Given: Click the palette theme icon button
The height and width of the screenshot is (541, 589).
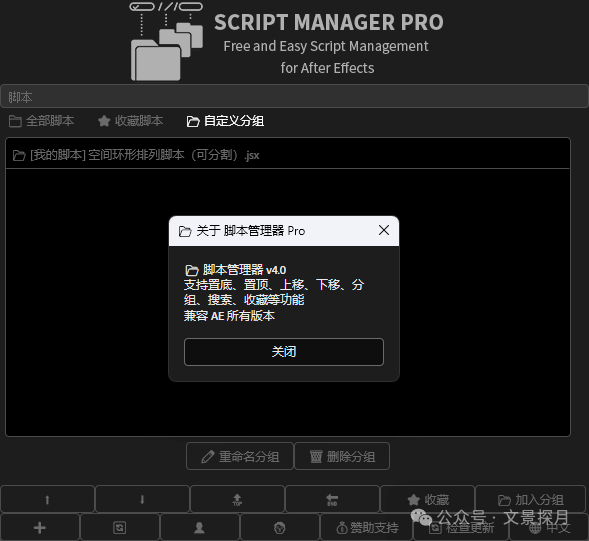Looking at the screenshot, I should coord(279,527).
